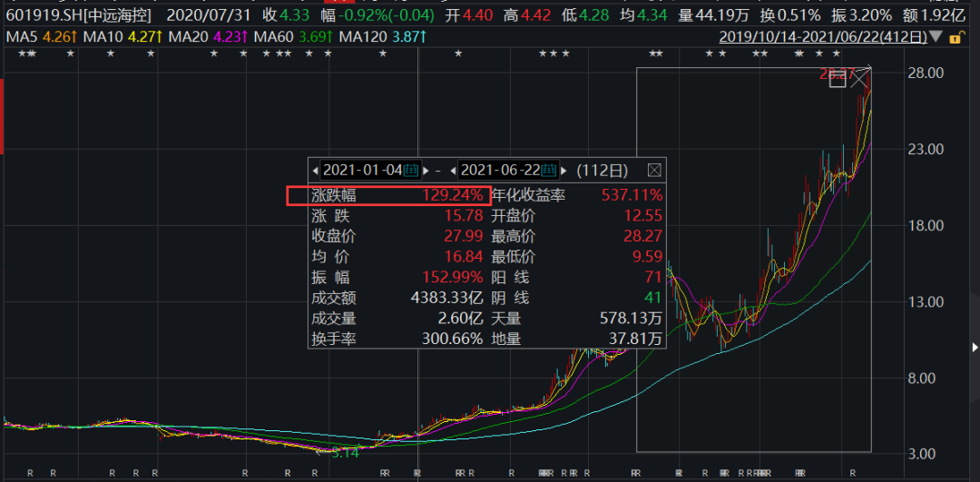Select the 601919.SH stock code title
980x482 pixels.
coord(41,15)
